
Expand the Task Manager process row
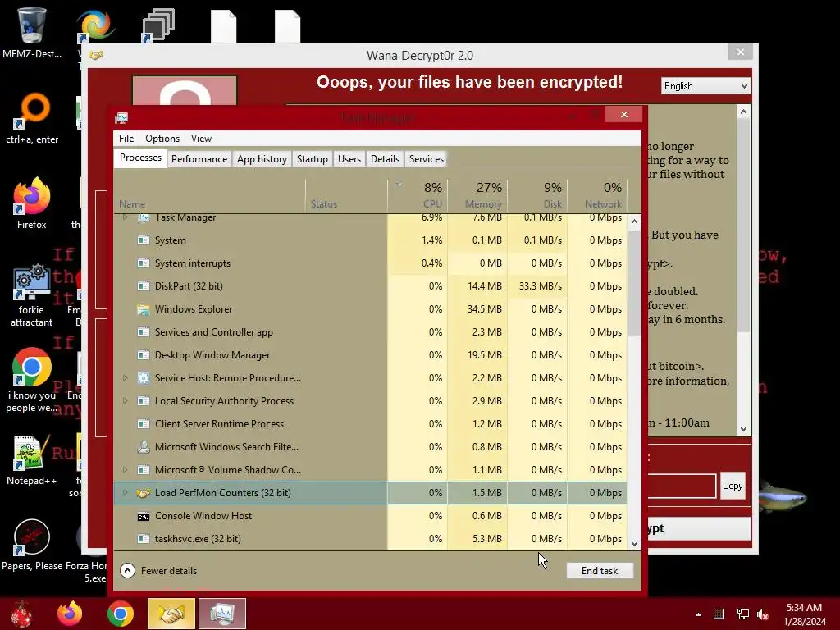coord(125,217)
